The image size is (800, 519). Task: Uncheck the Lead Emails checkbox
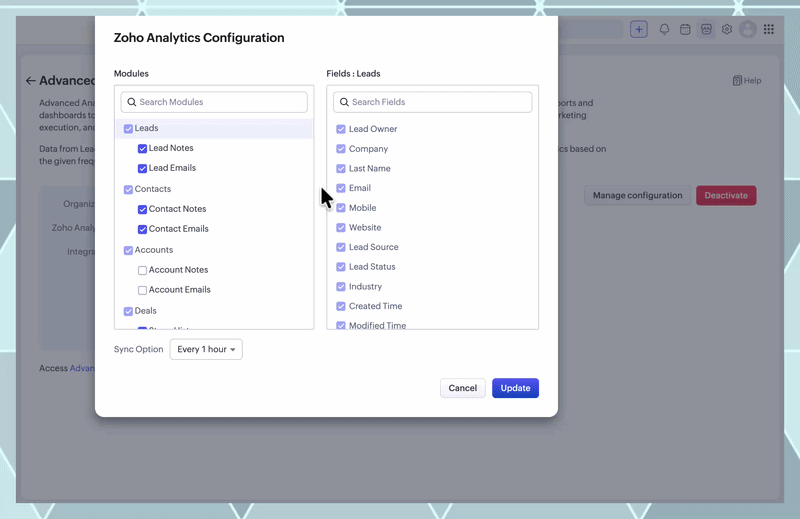coord(142,168)
